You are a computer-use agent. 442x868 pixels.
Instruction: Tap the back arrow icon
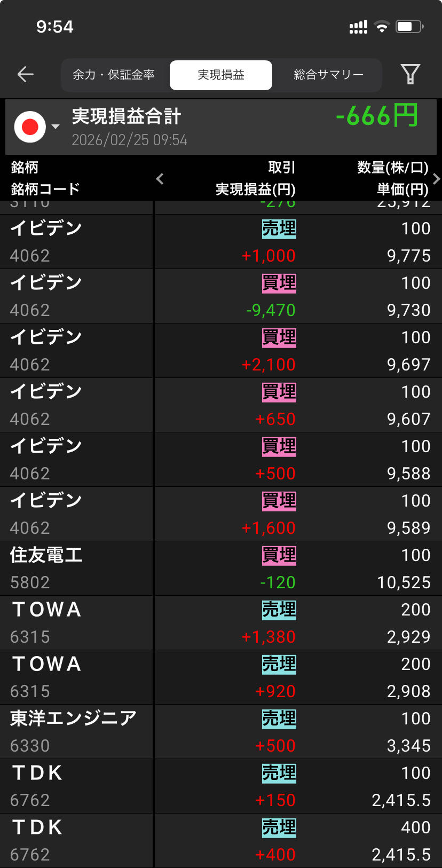tap(26, 75)
